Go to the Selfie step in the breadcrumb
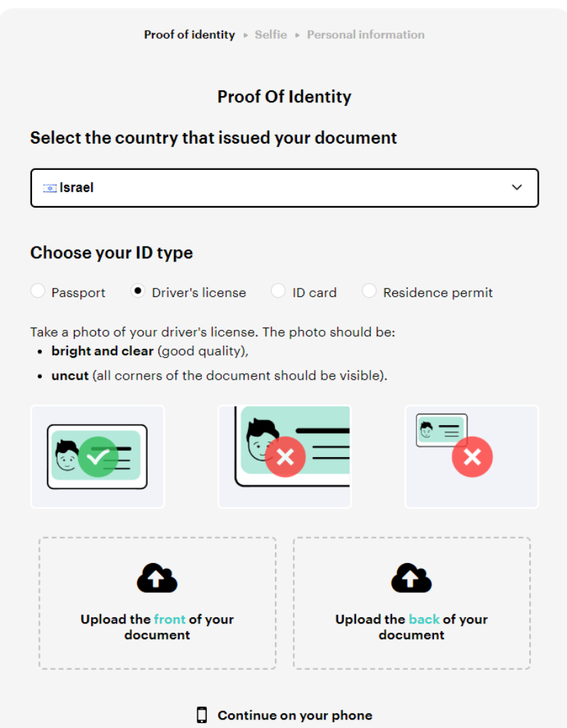 (x=270, y=35)
